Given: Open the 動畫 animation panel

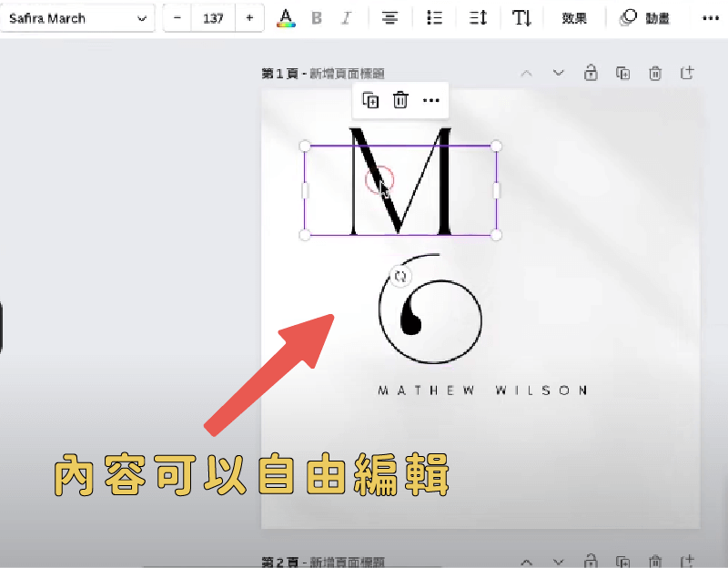Looking at the screenshot, I should [645, 18].
